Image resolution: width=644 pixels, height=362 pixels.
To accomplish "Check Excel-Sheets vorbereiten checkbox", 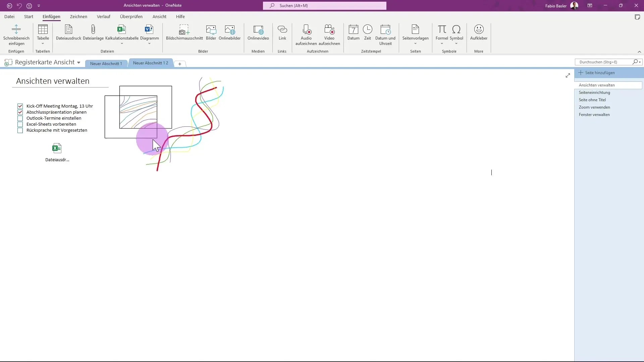I will (20, 124).
